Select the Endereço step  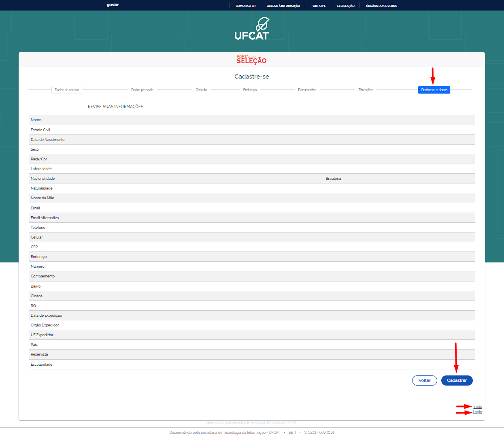250,90
